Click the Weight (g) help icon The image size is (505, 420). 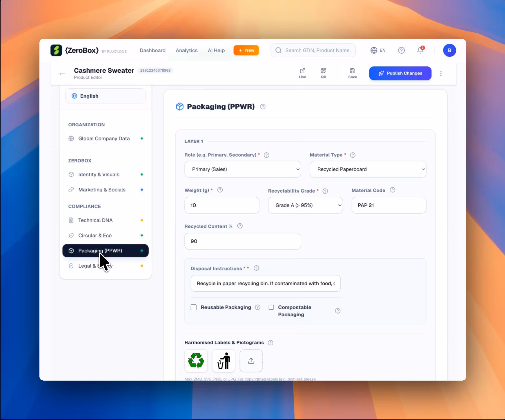click(x=220, y=190)
